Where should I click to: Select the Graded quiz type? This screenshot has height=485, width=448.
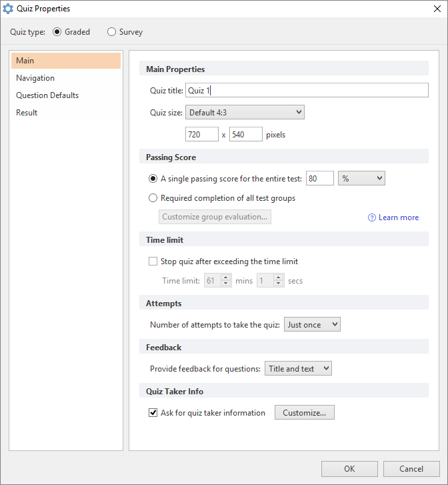tap(57, 32)
